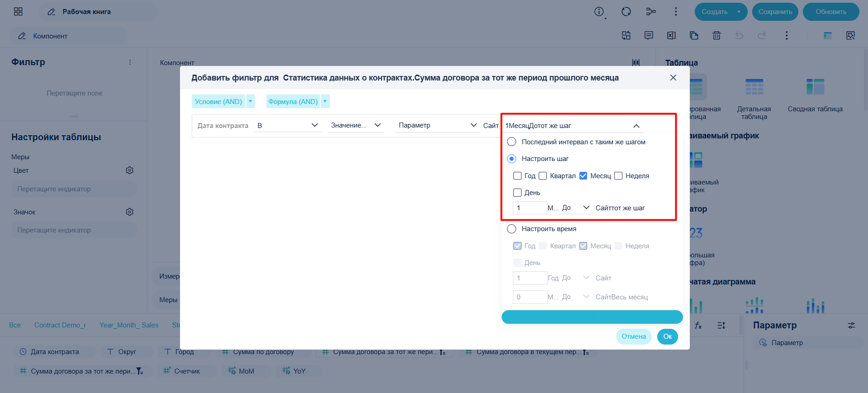This screenshot has width=868, height=393.
Task: Uncheck the Месяц step checkbox
Action: 583,176
